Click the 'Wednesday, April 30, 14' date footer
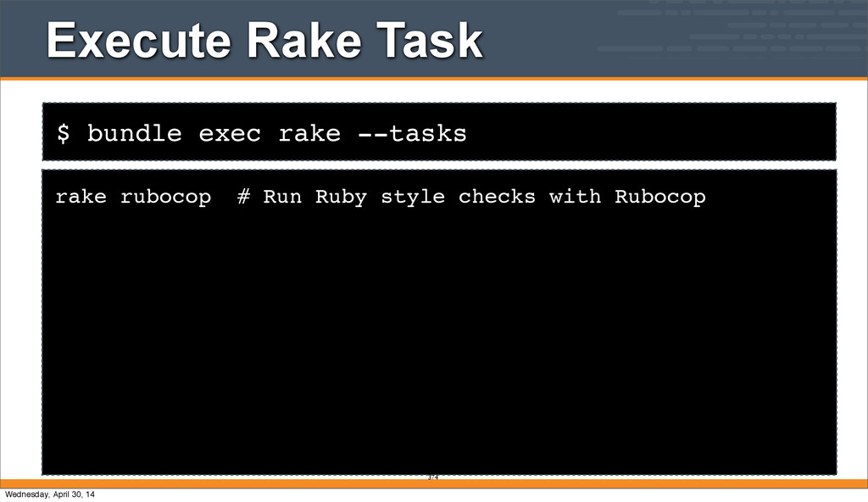 coord(50,494)
